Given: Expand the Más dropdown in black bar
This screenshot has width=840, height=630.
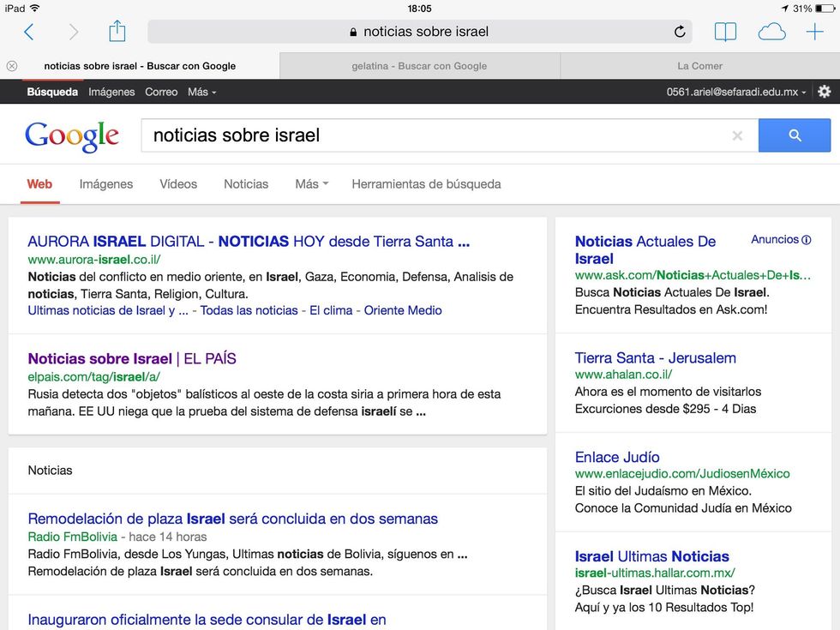Looking at the screenshot, I should [202, 92].
